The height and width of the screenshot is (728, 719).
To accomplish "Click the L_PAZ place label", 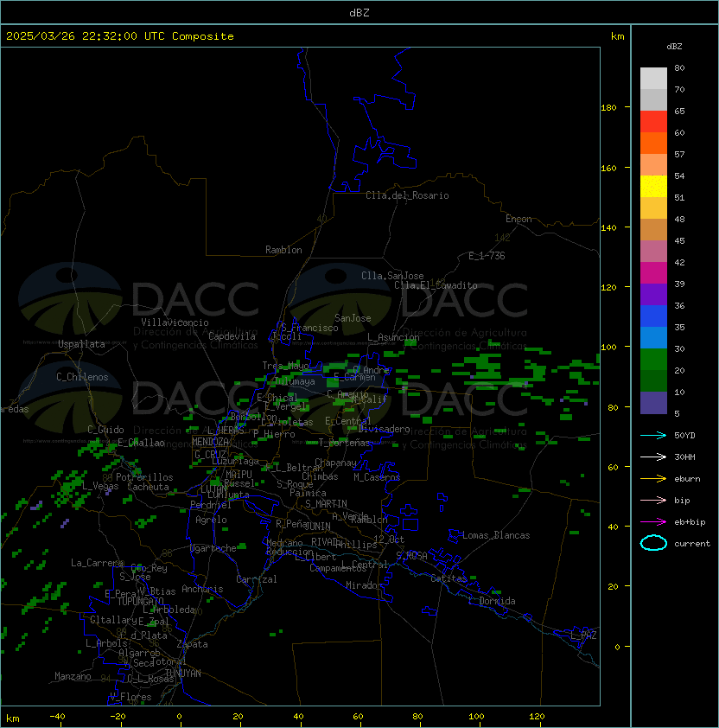I will pos(583,635).
